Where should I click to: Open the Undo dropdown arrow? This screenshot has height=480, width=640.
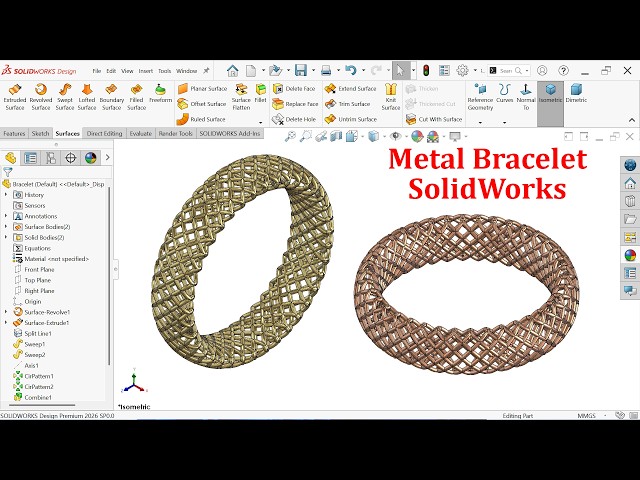coord(363,71)
